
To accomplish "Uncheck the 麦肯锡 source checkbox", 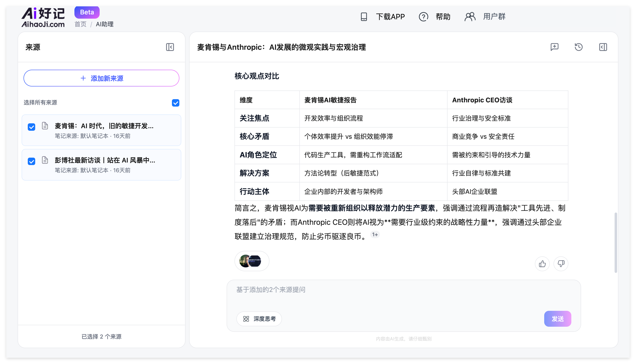I will 32,127.
